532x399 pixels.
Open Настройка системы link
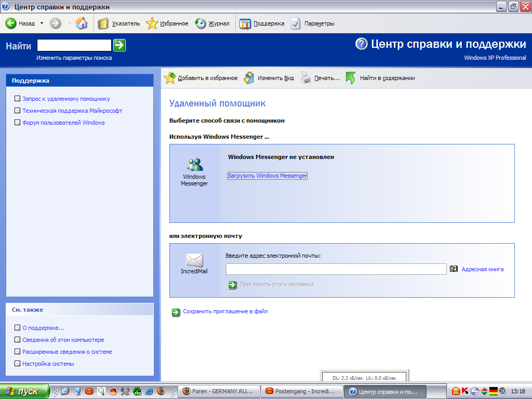(x=48, y=364)
